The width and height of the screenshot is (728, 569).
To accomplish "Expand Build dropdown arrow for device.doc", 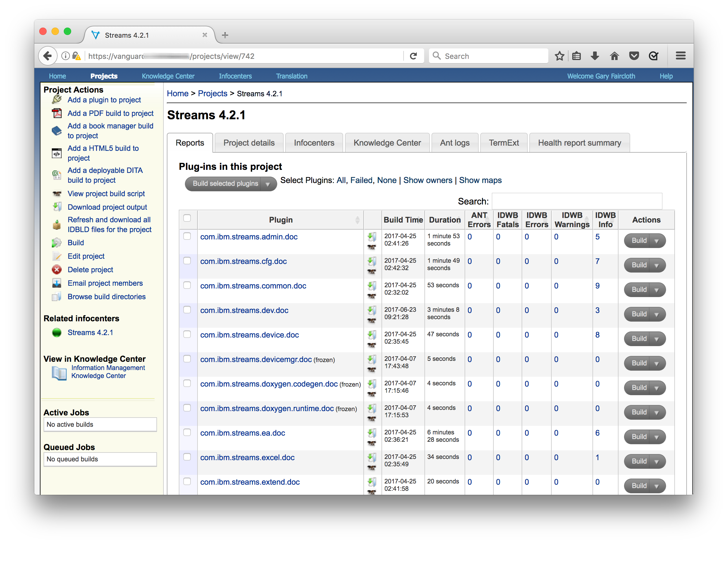I will pos(657,339).
